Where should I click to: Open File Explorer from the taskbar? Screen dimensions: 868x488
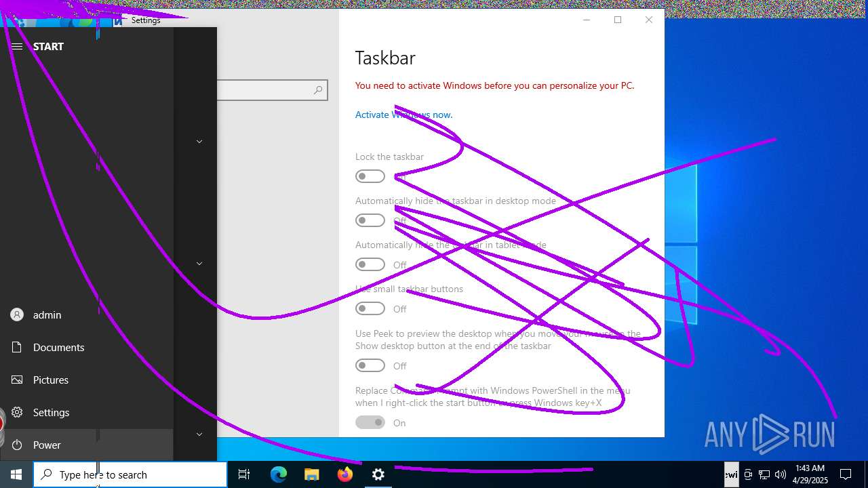click(x=311, y=474)
